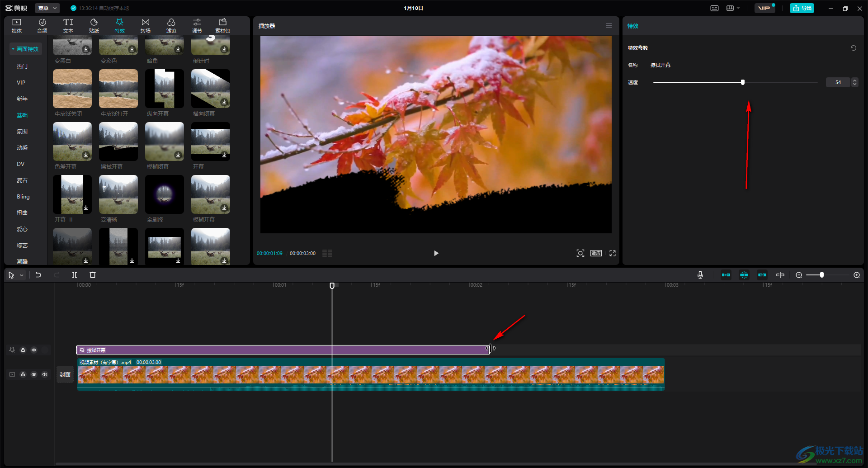Select the VIP effects category
Image resolution: width=868 pixels, height=468 pixels.
(21, 82)
